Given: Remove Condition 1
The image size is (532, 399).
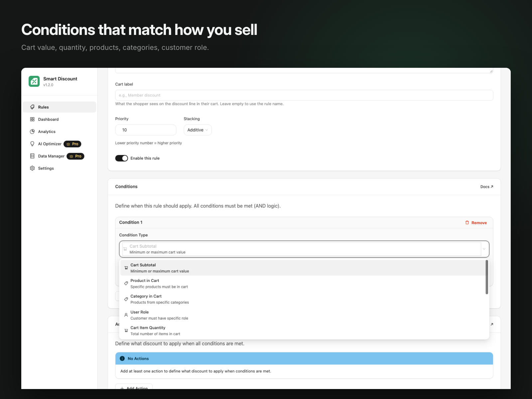Looking at the screenshot, I should 476,223.
